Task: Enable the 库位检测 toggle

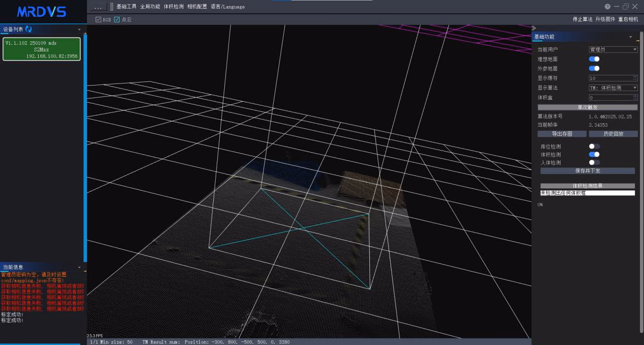Action: [x=594, y=147]
